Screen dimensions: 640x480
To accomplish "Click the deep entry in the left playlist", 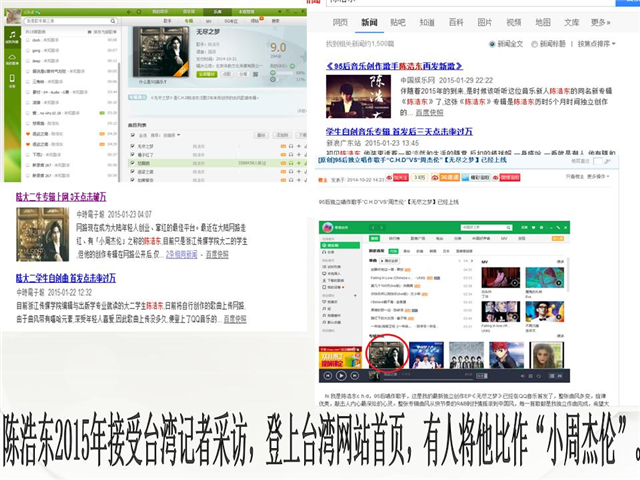I will pyautogui.click(x=45, y=61).
